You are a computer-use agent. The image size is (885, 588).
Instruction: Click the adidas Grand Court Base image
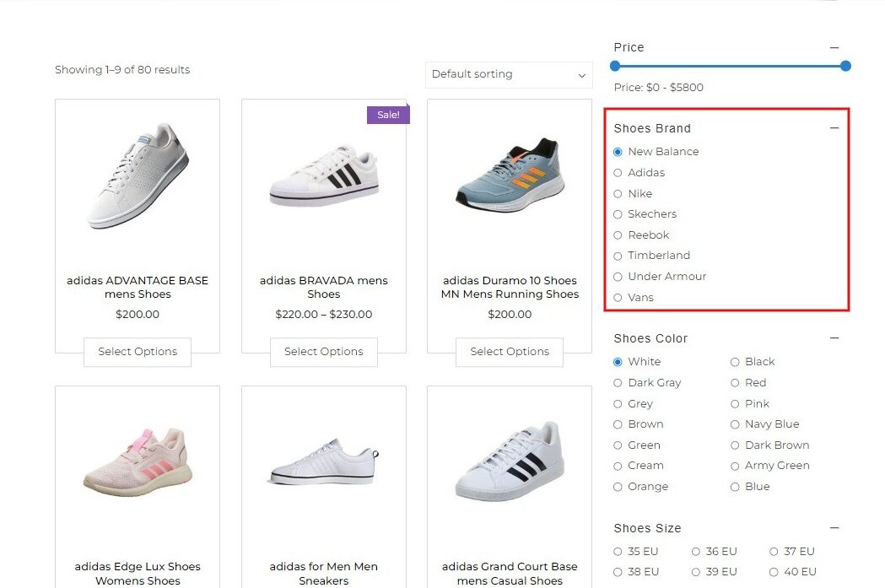tap(510, 461)
